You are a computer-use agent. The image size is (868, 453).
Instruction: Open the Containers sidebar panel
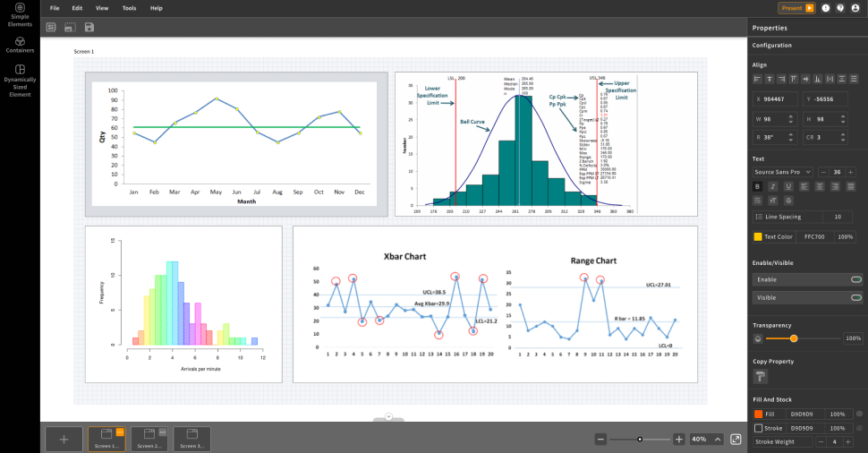[x=20, y=45]
